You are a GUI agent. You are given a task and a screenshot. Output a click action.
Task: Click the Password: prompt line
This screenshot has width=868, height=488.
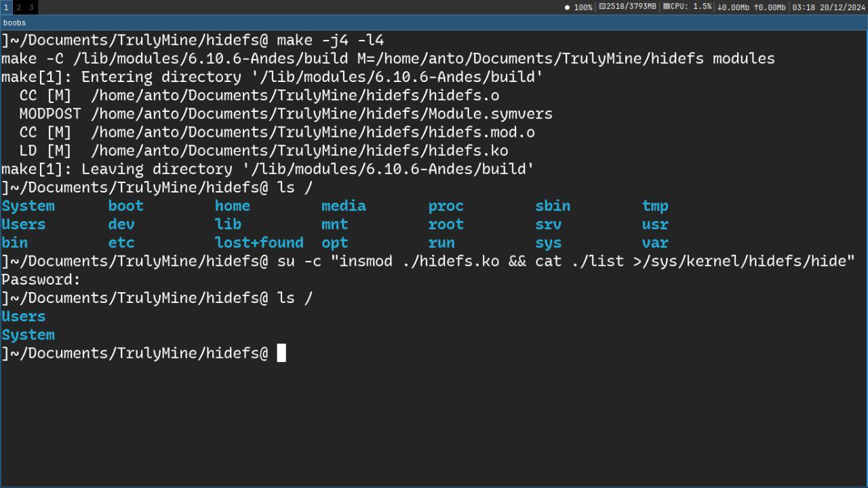[x=41, y=279]
